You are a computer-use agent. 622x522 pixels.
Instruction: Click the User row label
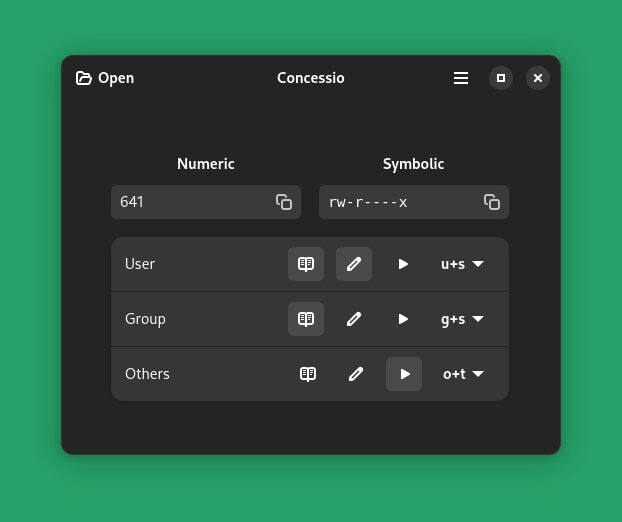point(140,264)
